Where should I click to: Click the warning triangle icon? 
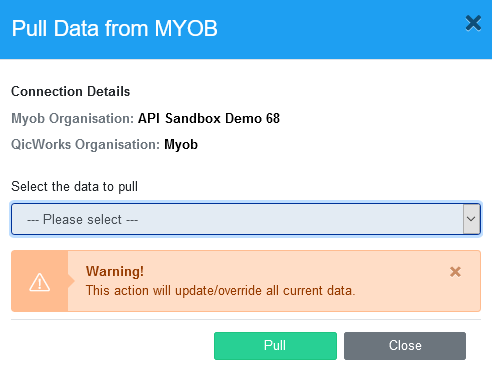pos(40,282)
